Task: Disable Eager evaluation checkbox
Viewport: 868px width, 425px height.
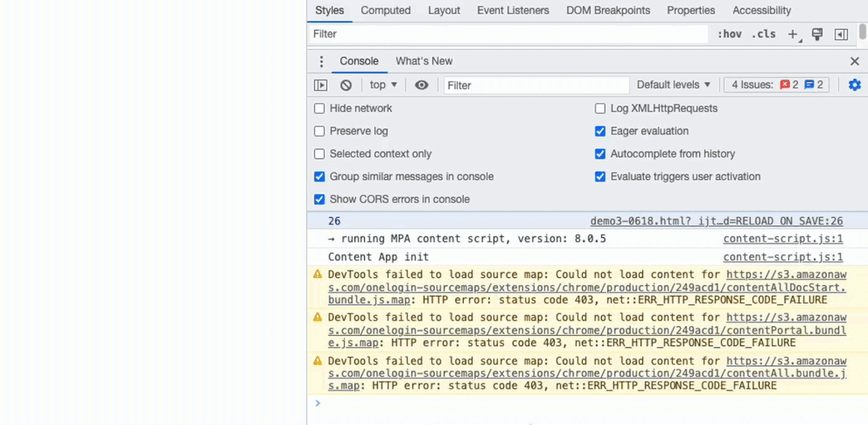Action: coord(600,131)
